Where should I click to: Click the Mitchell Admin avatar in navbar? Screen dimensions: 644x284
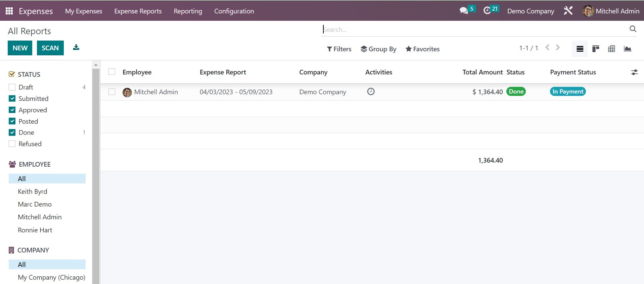(588, 11)
